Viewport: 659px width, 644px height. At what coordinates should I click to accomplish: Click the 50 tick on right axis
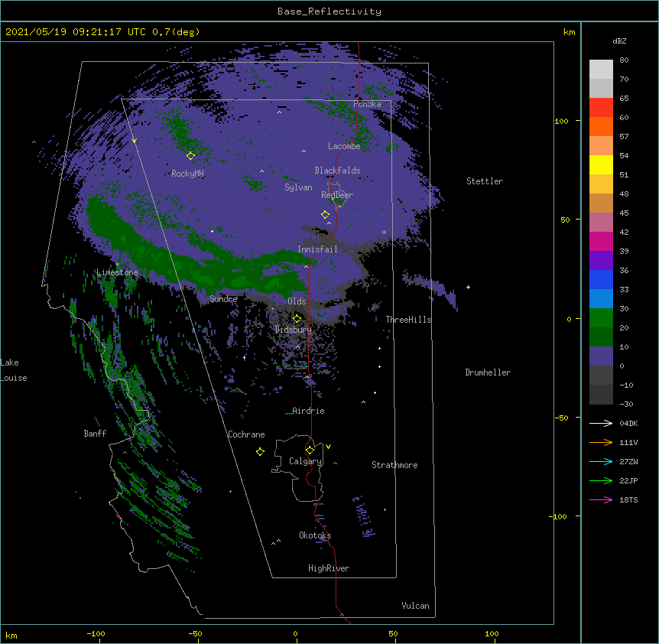[x=565, y=220]
